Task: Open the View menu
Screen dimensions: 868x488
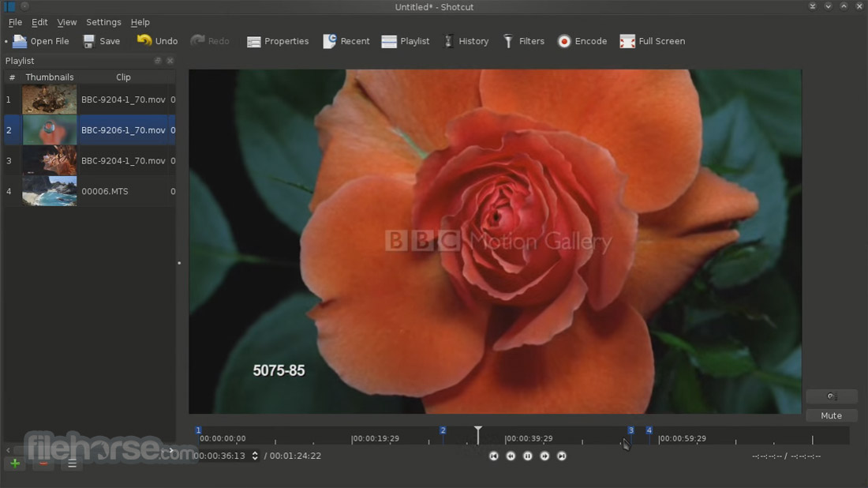Action: 67,22
